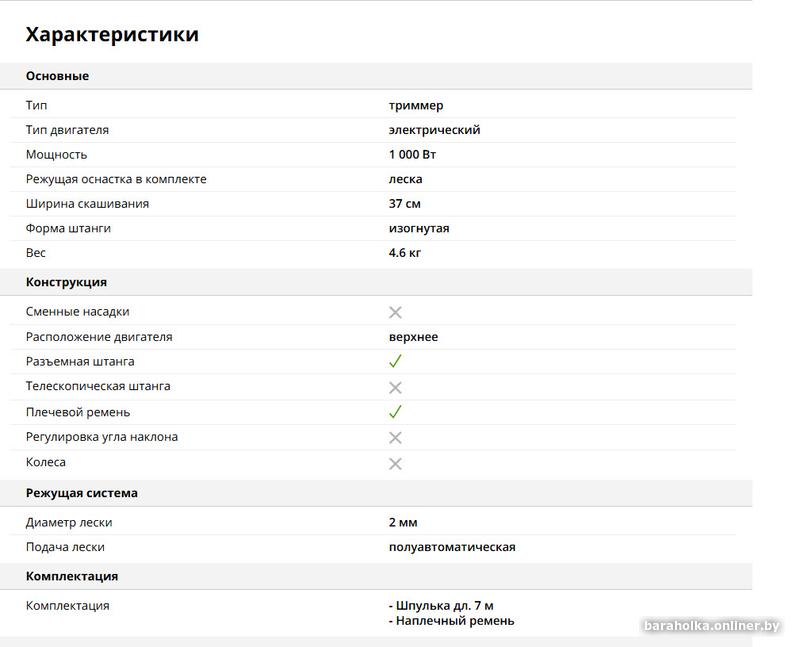Click the green checkmark for Плечевой ремень
Viewport: 800px width, 647px height.
(395, 412)
